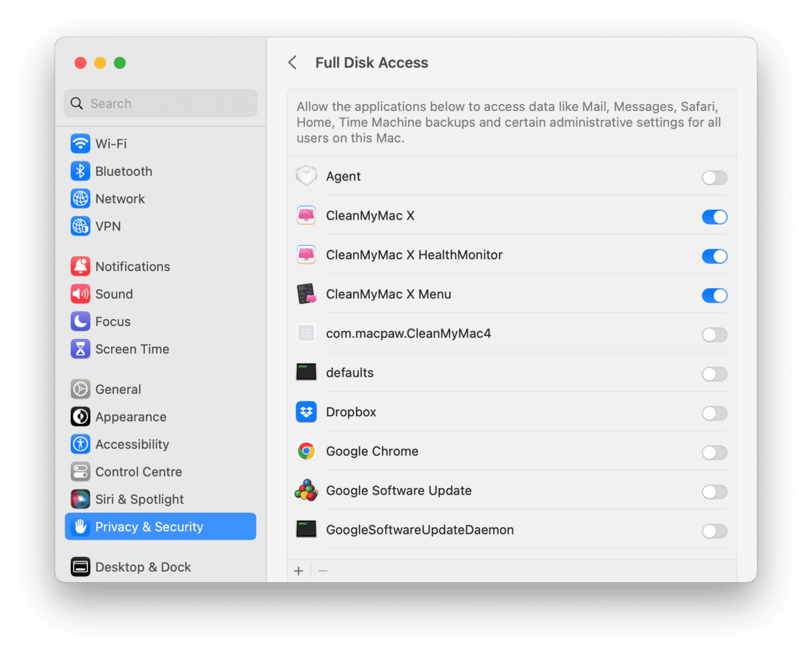Click the CleanMyMac X HealthMonitor icon
This screenshot has height=655, width=812.
pyautogui.click(x=306, y=254)
